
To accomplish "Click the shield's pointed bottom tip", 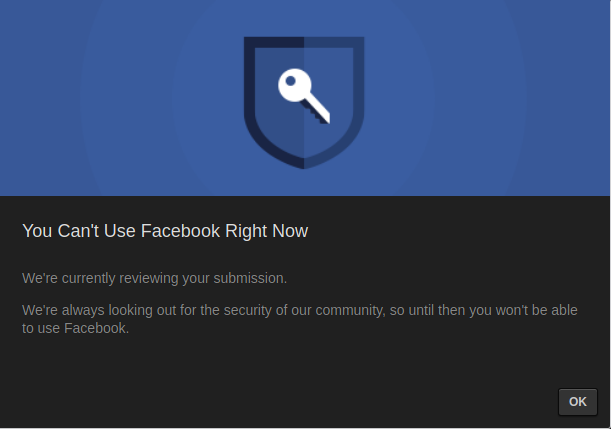I will pyautogui.click(x=304, y=164).
